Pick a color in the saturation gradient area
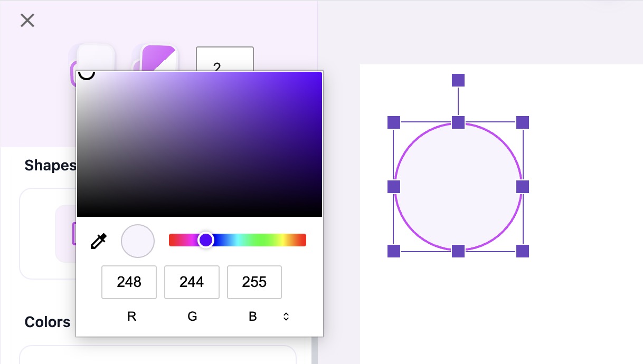The height and width of the screenshot is (364, 643). pos(200,144)
